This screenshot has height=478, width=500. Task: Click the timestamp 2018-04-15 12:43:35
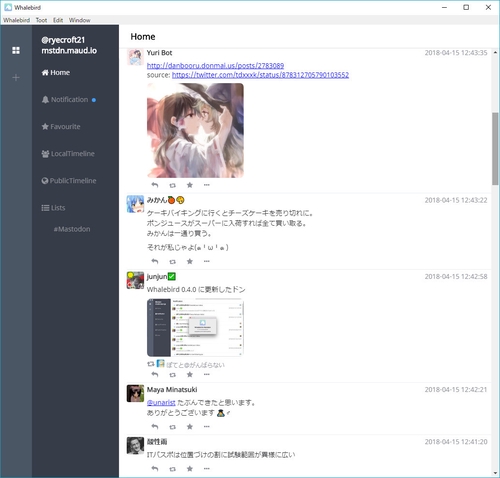[456, 53]
